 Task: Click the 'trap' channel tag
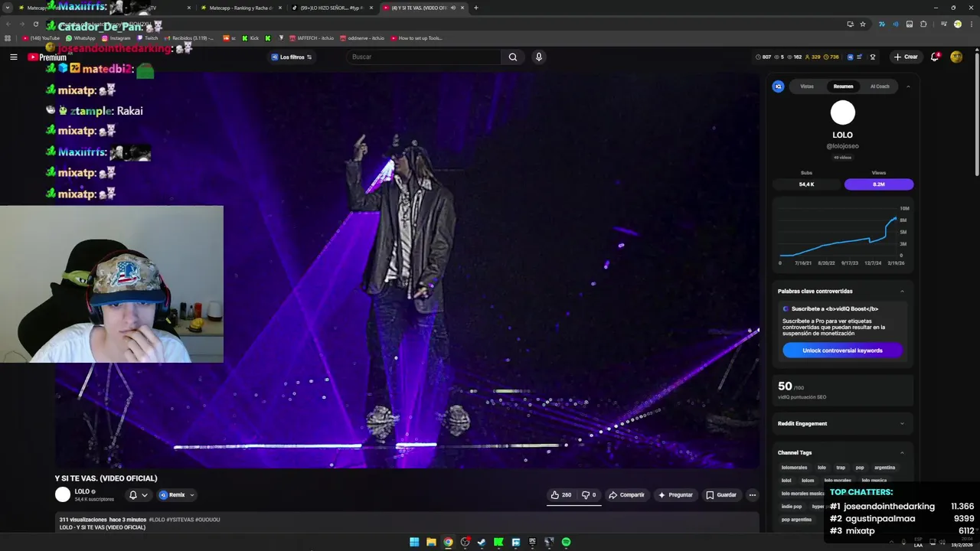pyautogui.click(x=841, y=468)
